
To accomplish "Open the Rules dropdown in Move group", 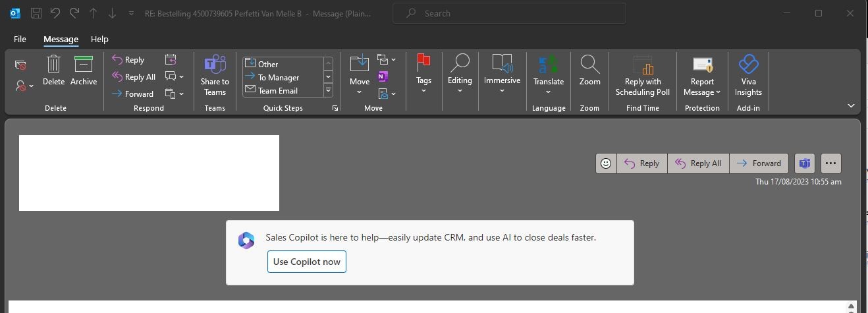I will click(x=386, y=60).
